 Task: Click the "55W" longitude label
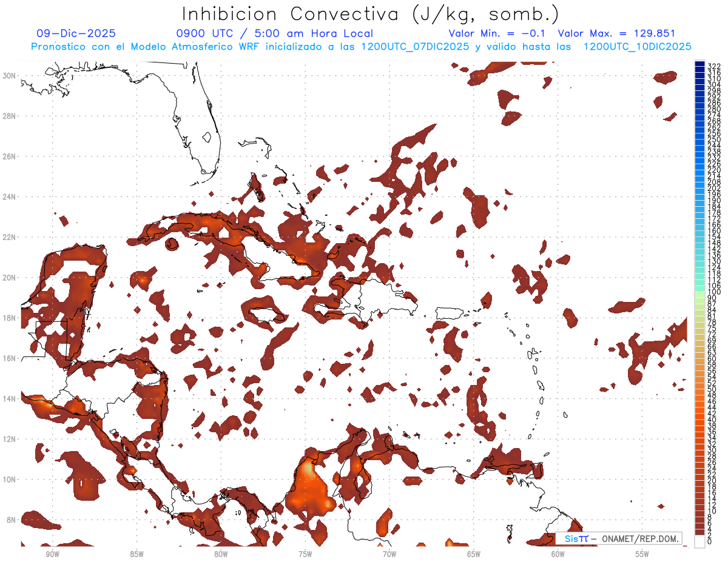(642, 555)
